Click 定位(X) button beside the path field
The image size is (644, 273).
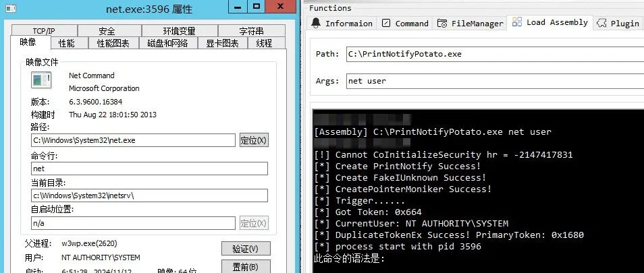[254, 140]
